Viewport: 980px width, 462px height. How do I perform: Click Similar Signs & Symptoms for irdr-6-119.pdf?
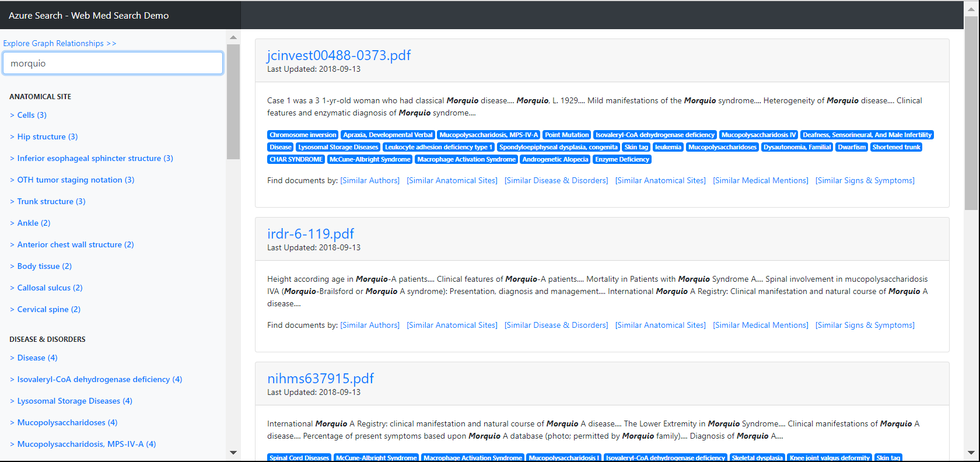click(x=865, y=325)
